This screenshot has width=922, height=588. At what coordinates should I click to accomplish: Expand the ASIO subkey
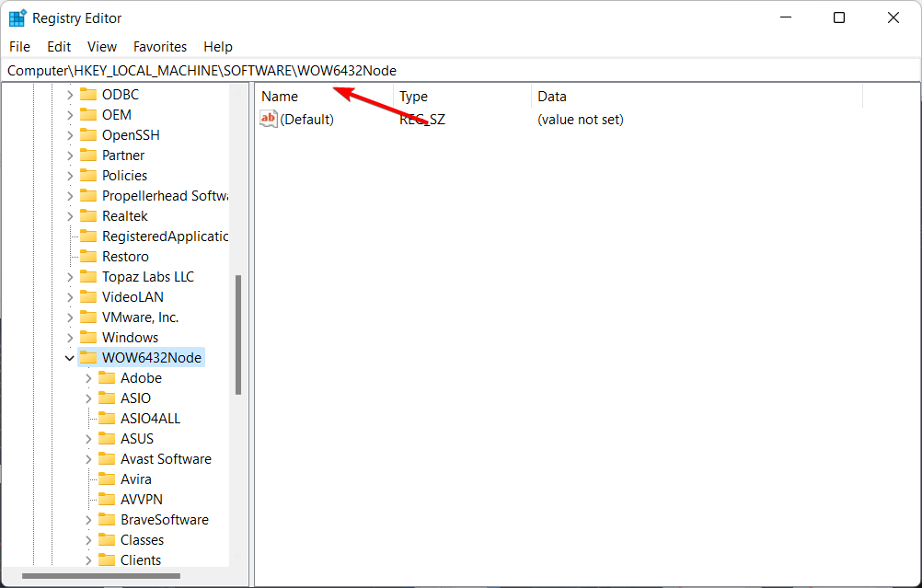[x=88, y=398]
